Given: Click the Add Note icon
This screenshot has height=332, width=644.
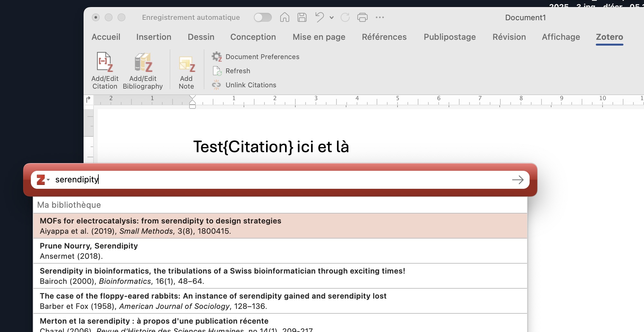Looking at the screenshot, I should pos(186,64).
